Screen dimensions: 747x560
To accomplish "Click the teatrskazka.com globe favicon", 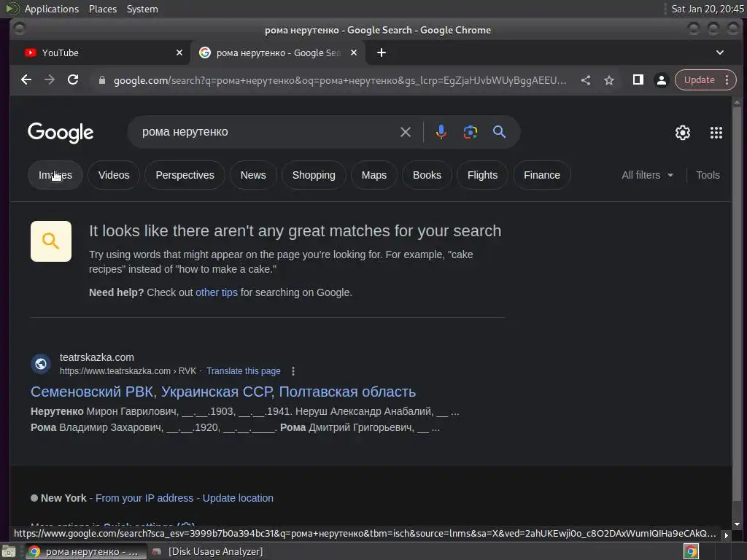I will [x=41, y=364].
